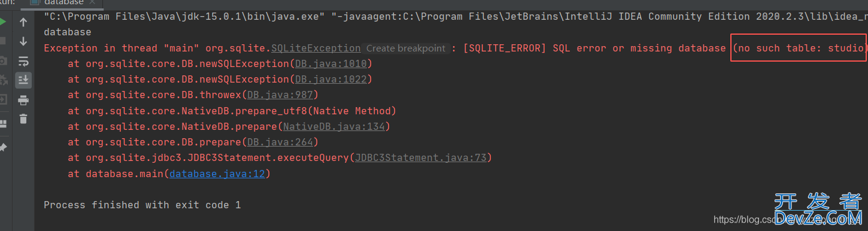
Task: Click the Dump Threads camera icon
Action: click(x=2, y=60)
